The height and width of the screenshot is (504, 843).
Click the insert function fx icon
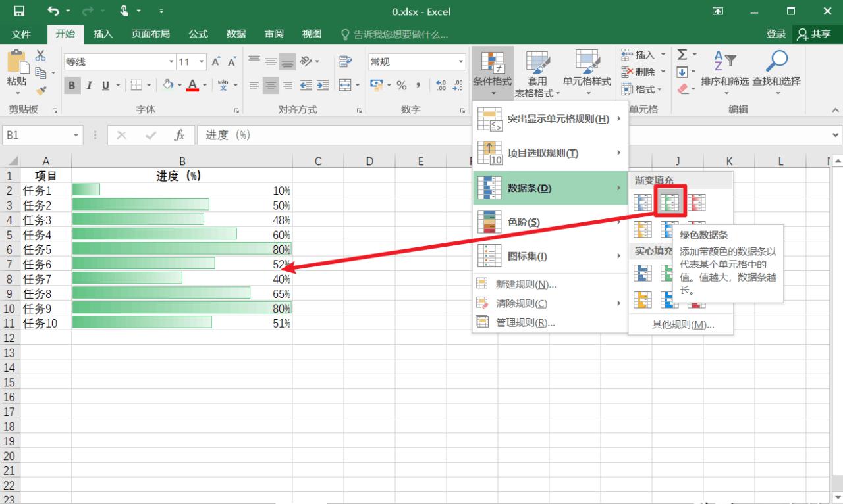(179, 135)
